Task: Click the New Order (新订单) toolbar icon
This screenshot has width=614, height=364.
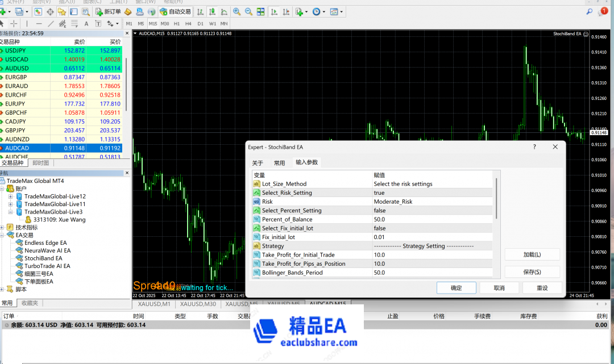Action: [x=107, y=11]
